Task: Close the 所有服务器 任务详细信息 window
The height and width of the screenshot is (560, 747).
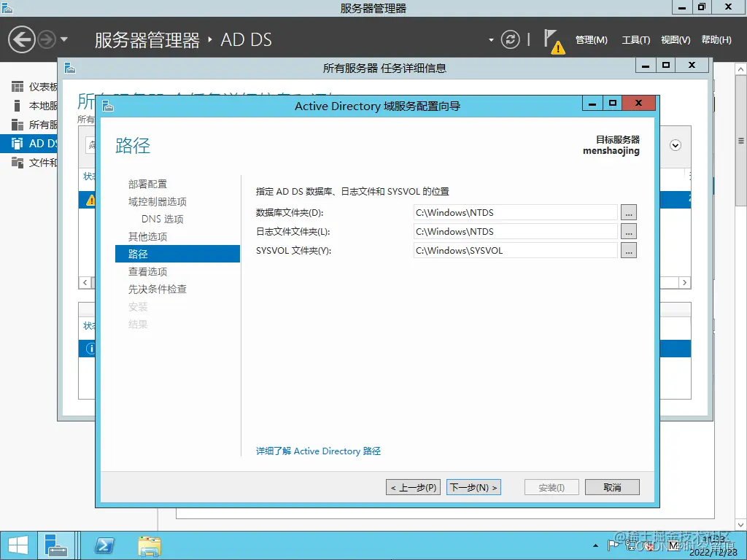Action: coord(692,65)
